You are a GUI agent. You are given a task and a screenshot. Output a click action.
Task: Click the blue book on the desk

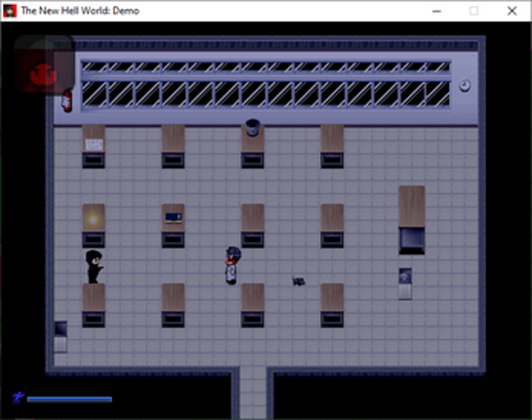click(x=174, y=217)
